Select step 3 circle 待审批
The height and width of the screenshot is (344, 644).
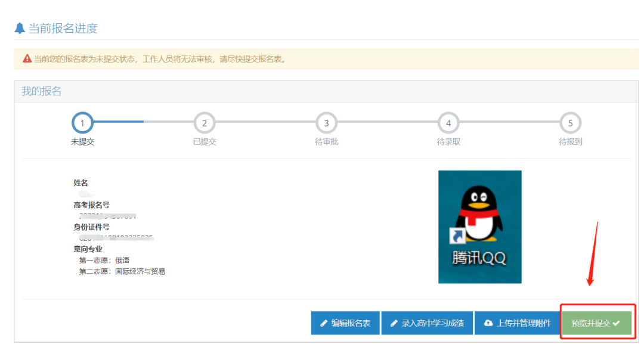326,123
